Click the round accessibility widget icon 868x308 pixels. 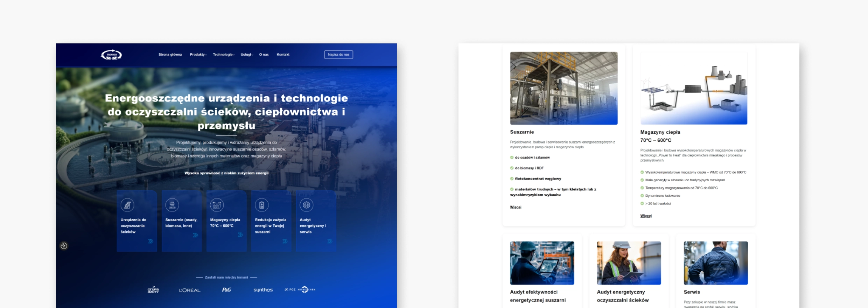(x=64, y=246)
